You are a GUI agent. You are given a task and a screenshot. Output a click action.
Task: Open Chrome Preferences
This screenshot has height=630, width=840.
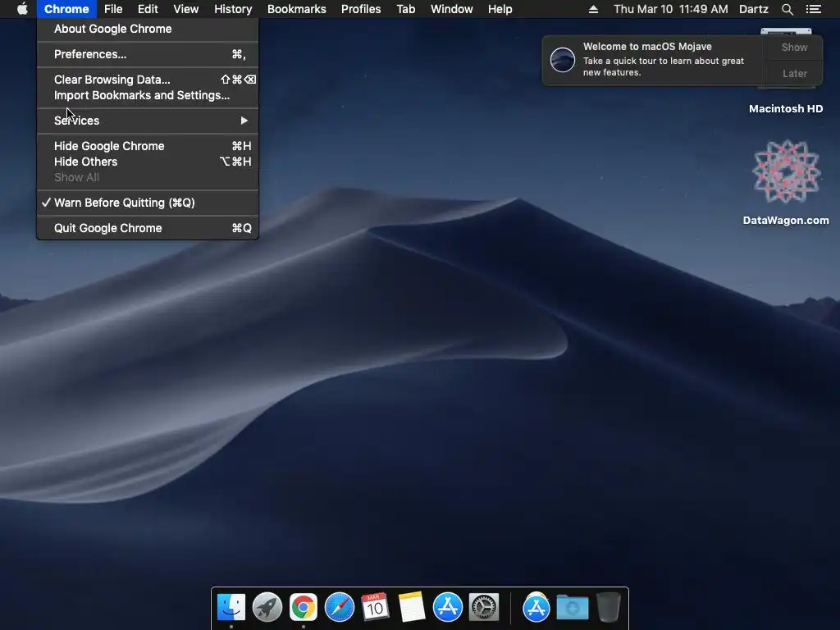(x=148, y=54)
